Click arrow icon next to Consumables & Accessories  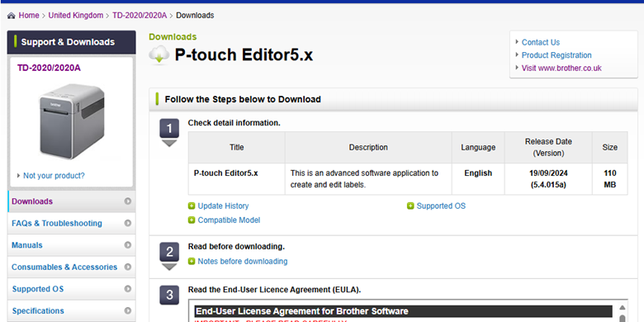128,267
